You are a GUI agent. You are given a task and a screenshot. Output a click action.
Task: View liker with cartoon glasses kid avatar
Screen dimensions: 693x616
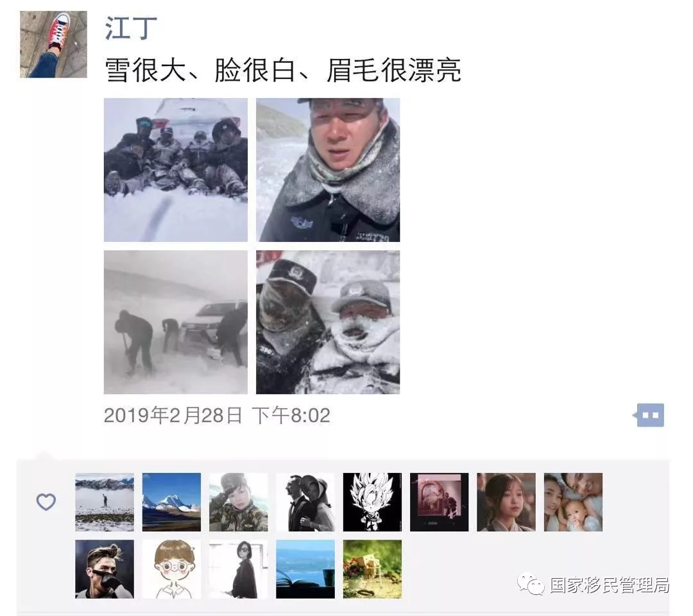coord(171,569)
